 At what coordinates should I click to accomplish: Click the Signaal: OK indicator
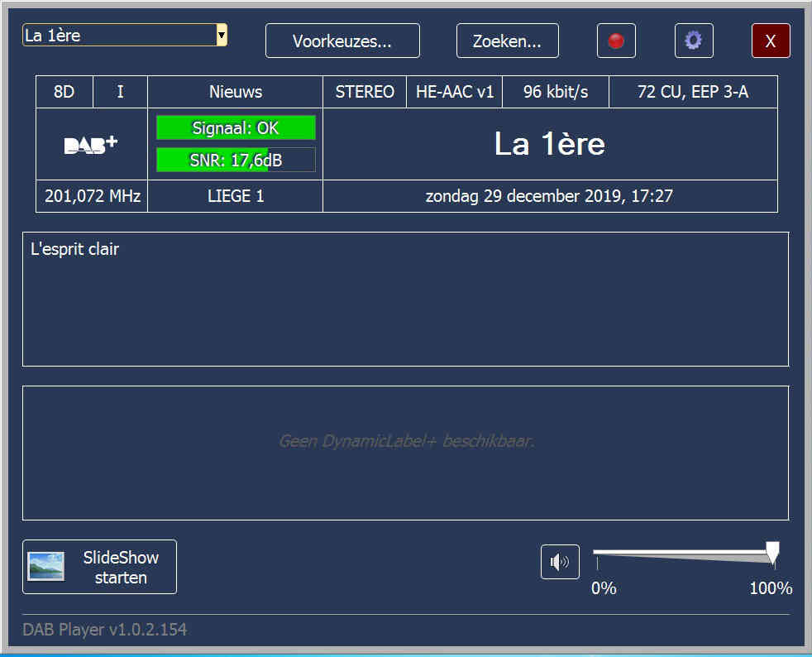[236, 127]
